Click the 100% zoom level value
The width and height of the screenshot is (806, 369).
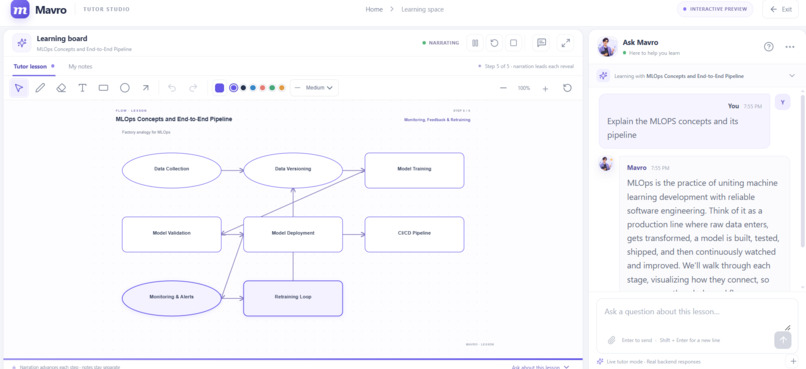[x=524, y=88]
